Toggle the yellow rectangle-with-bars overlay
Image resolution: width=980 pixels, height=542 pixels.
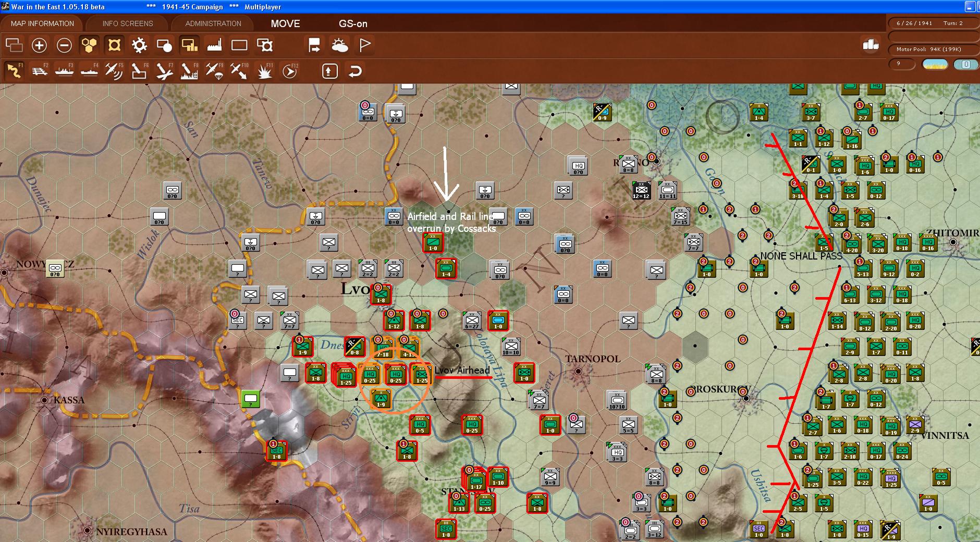coord(189,45)
